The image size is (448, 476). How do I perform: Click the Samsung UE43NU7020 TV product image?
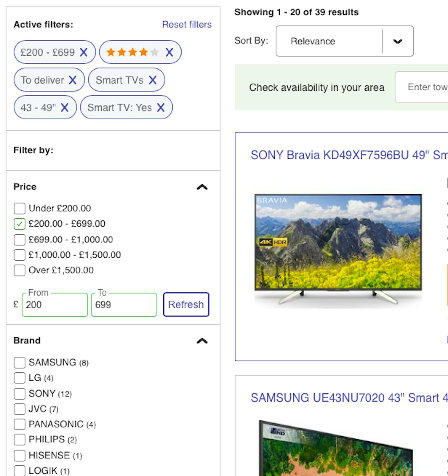336,448
